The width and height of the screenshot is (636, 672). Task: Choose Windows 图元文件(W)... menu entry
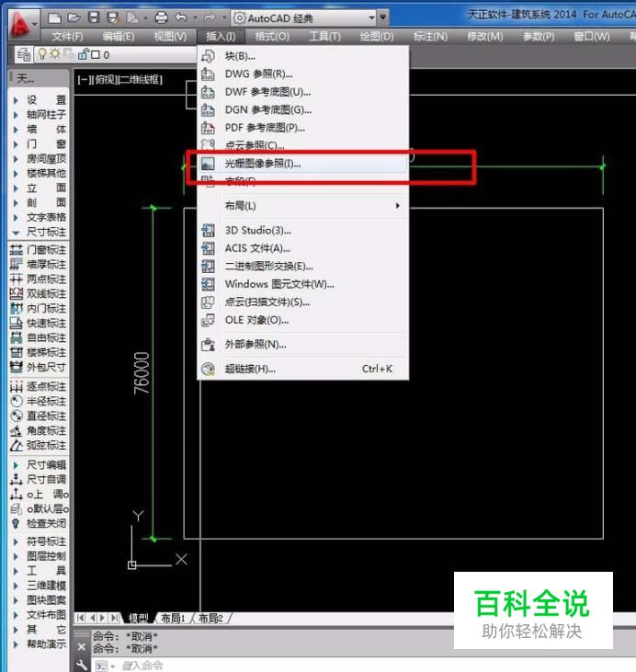pyautogui.click(x=303, y=284)
